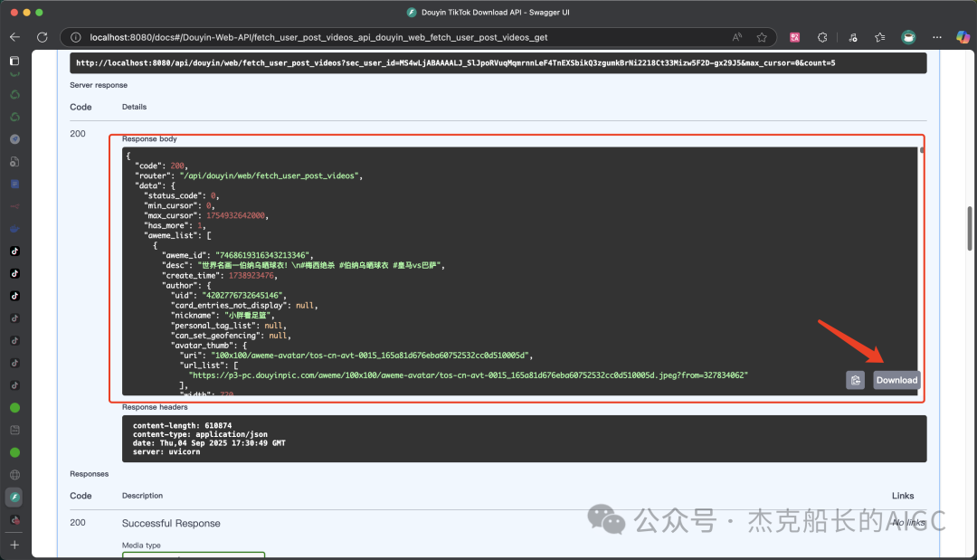Click the 200 code under Server response
The image size is (977, 560).
pos(78,133)
